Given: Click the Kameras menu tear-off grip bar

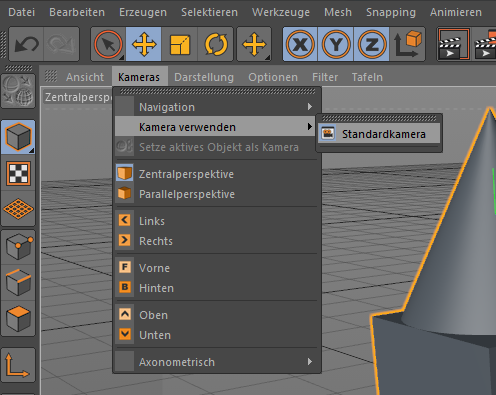Looking at the screenshot, I should (x=217, y=91).
